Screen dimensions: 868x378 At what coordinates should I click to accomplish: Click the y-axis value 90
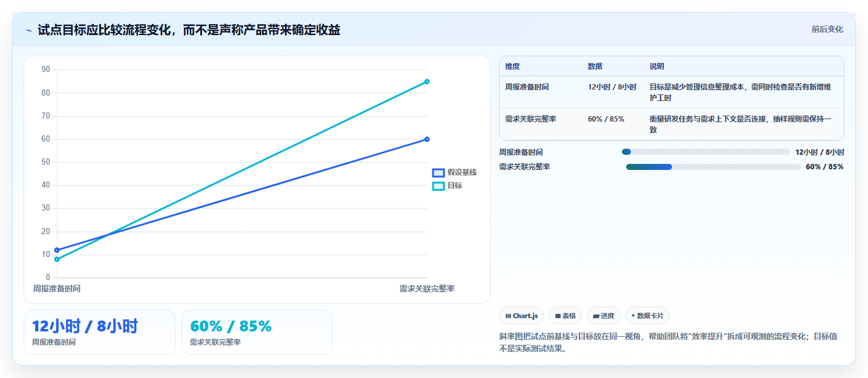pyautogui.click(x=45, y=70)
